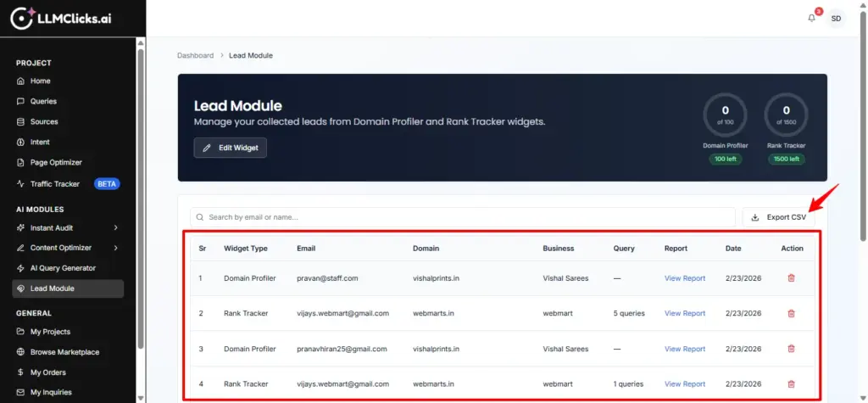Click the Dashboard breadcrumb link
This screenshot has width=868, height=403.
point(195,56)
